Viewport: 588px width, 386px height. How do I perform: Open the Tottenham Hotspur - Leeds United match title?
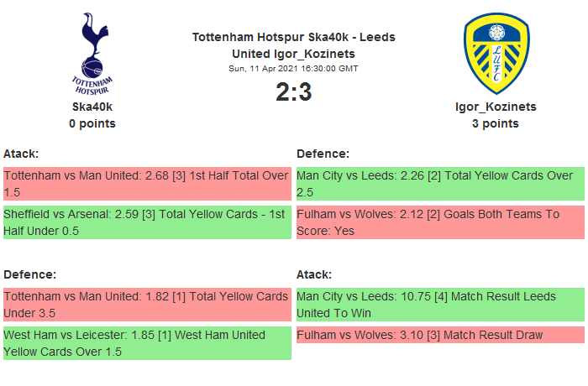pyautogui.click(x=293, y=45)
